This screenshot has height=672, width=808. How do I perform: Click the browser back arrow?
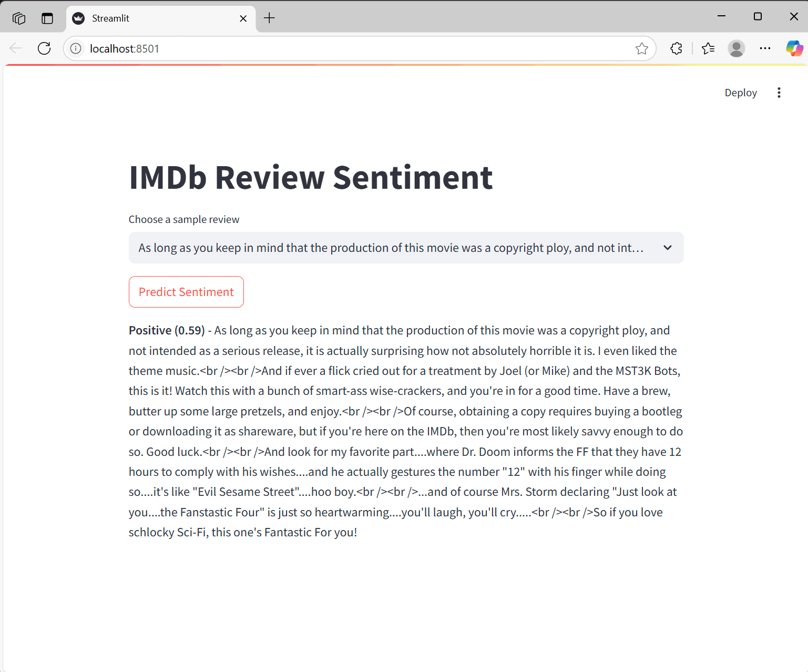pos(16,48)
